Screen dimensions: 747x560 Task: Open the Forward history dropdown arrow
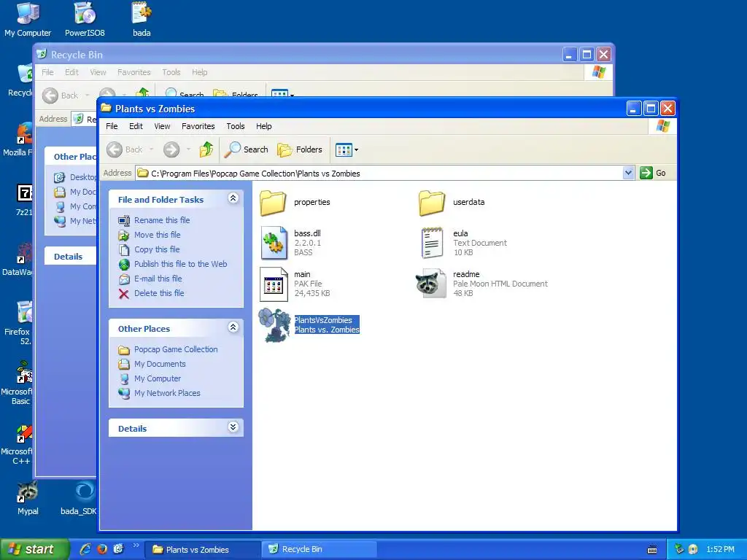coord(188,149)
